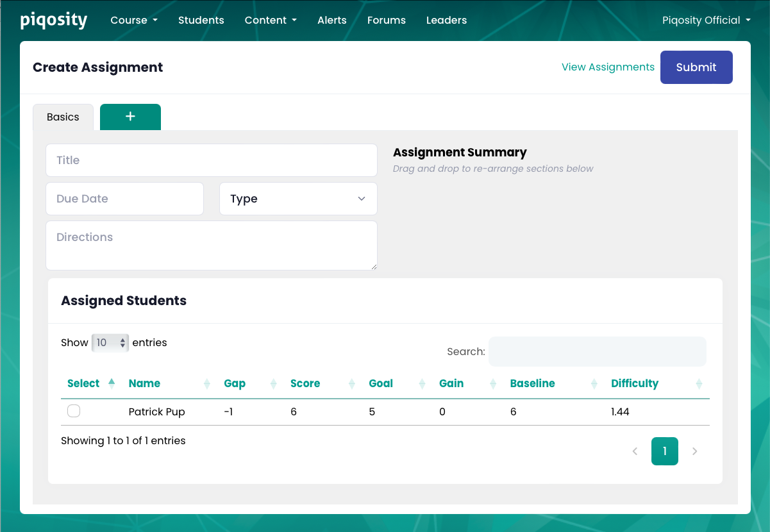Expand the Course menu

133,21
